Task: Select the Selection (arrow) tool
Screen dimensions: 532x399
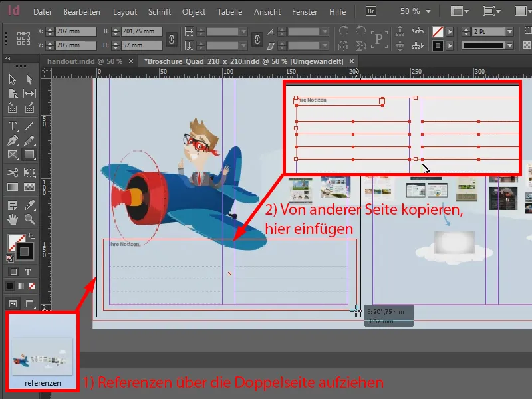Action: pyautogui.click(x=13, y=80)
